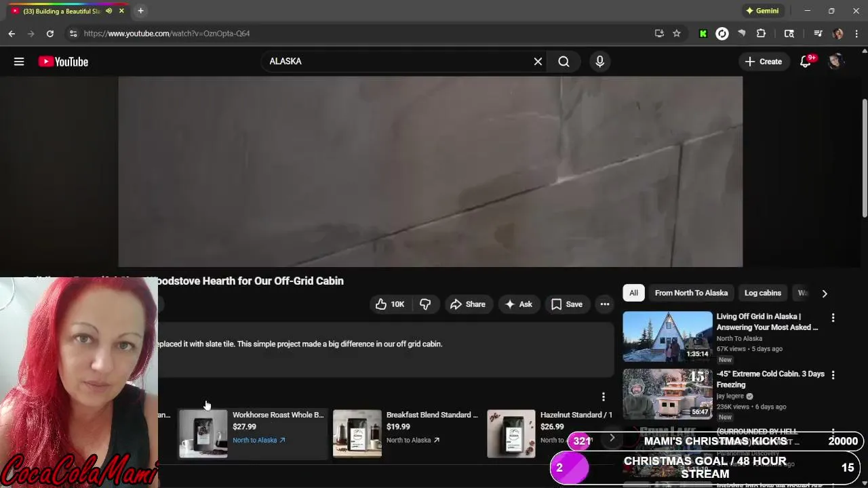
Task: Open the circular sync extension icon
Action: coord(722,33)
